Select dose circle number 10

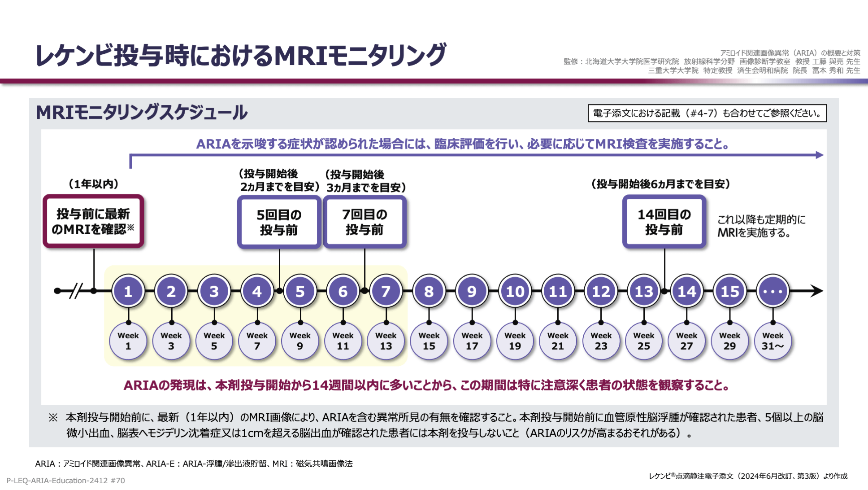[x=515, y=291]
